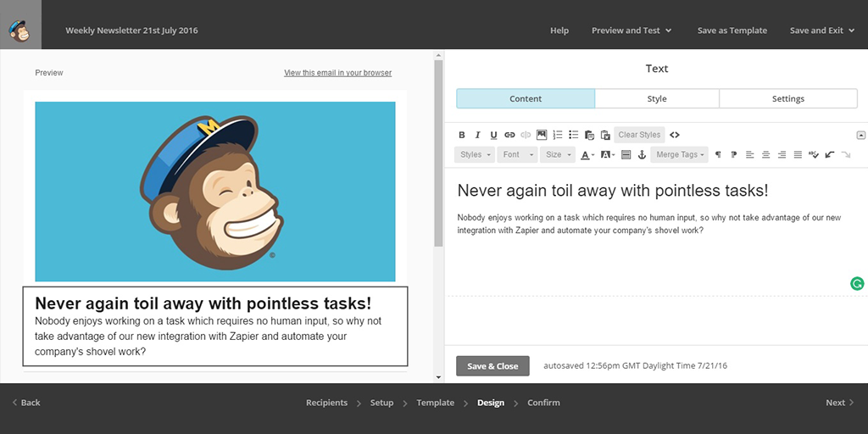Insert a numbered list
This screenshot has height=434, width=868.
click(558, 135)
